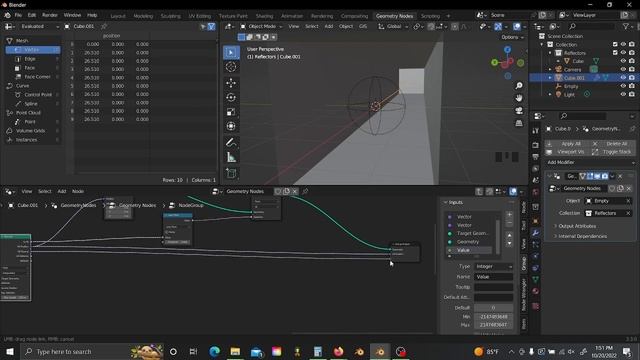
Task: Select the Measure tool in viewport toolbar
Action: 231,157
